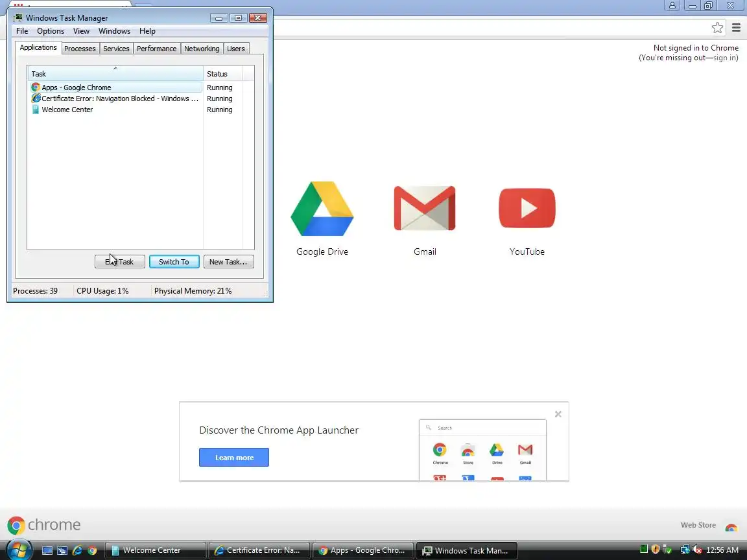
Task: Open the Help menu in Task Manager
Action: coord(147,31)
